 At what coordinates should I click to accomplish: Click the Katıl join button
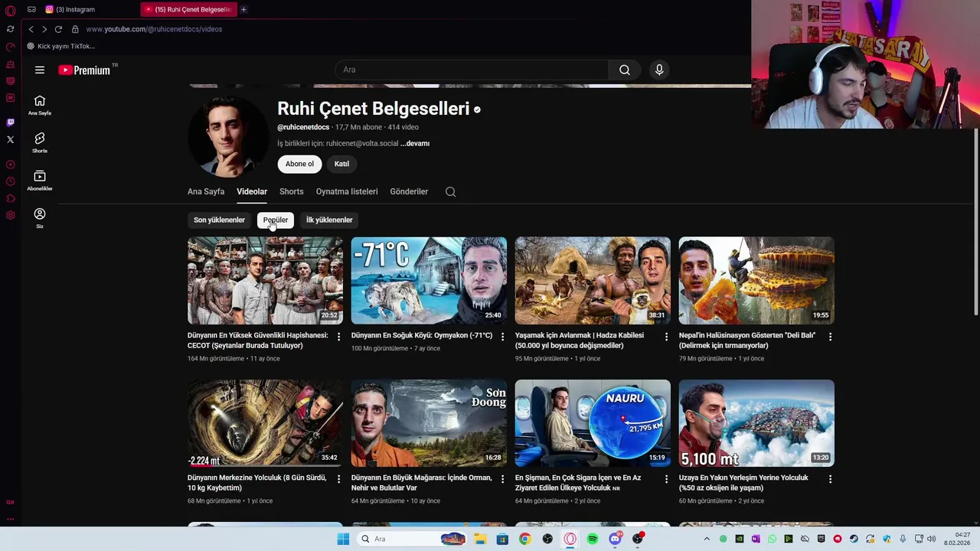coord(341,164)
